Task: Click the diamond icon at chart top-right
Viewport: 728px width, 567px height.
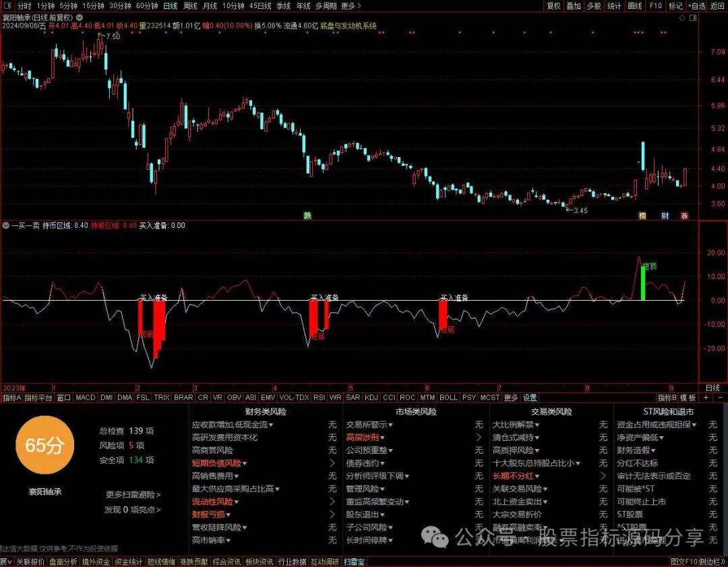Action: [x=682, y=18]
